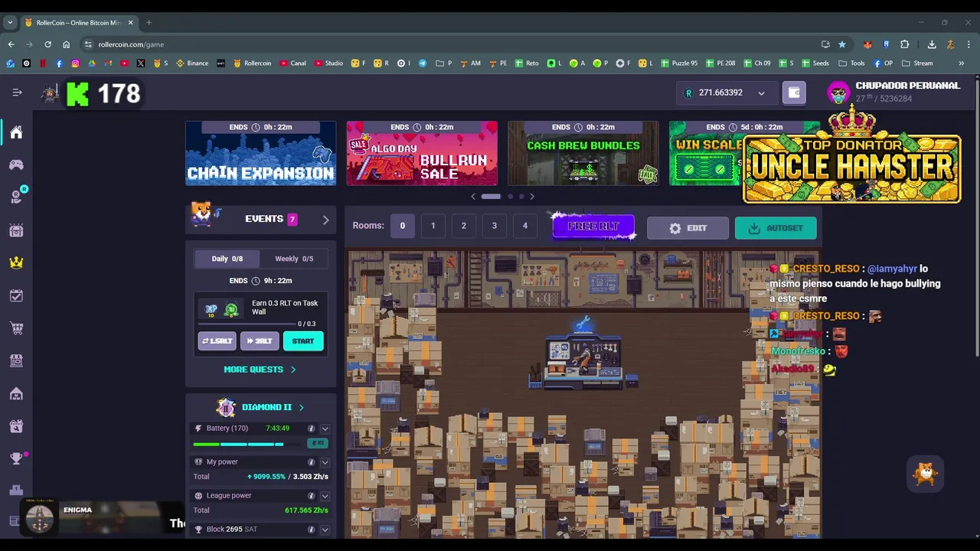Open the Cash Brew Bundles banner
The width and height of the screenshot is (980, 551).
[583, 153]
